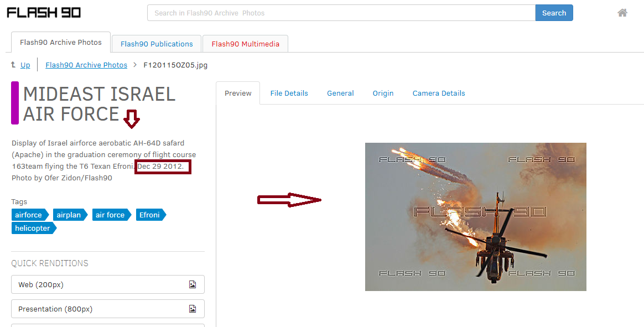
Task: Click the airforce tag
Action: point(30,215)
